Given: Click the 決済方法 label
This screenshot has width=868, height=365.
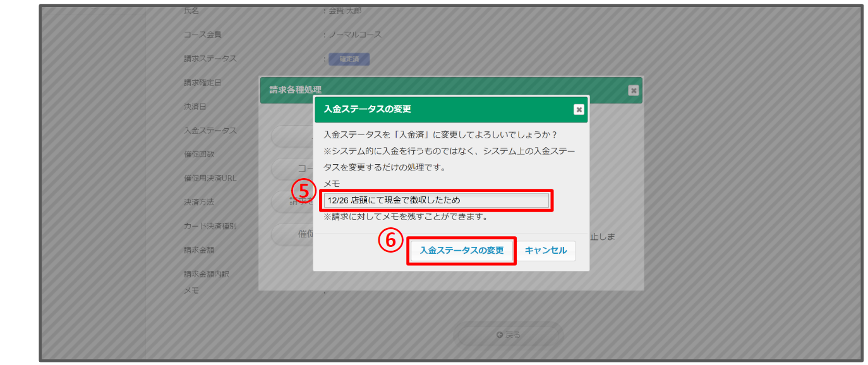Looking at the screenshot, I should coord(199,202).
